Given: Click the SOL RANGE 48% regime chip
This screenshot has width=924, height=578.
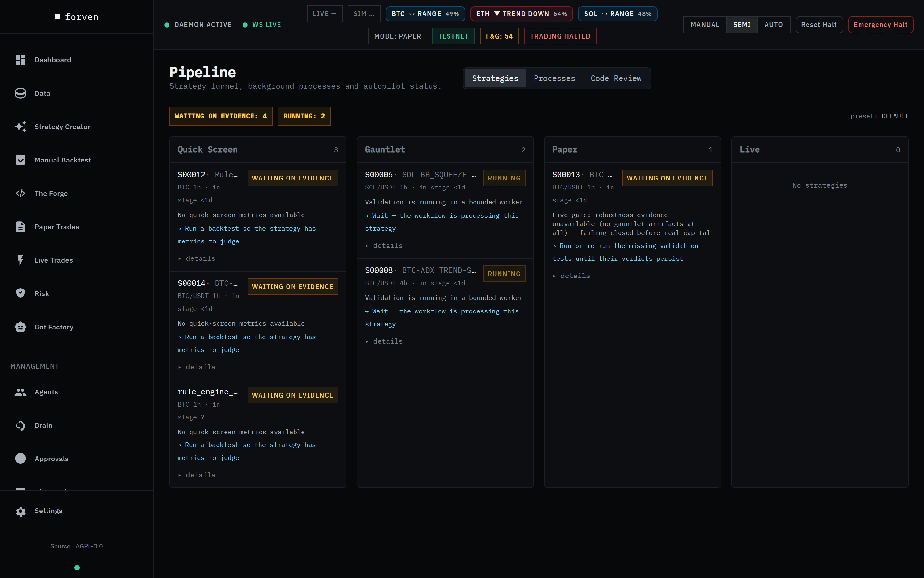Looking at the screenshot, I should coord(617,14).
